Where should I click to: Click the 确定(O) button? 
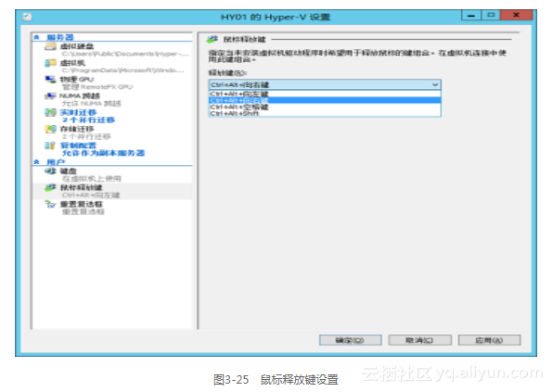(x=350, y=340)
